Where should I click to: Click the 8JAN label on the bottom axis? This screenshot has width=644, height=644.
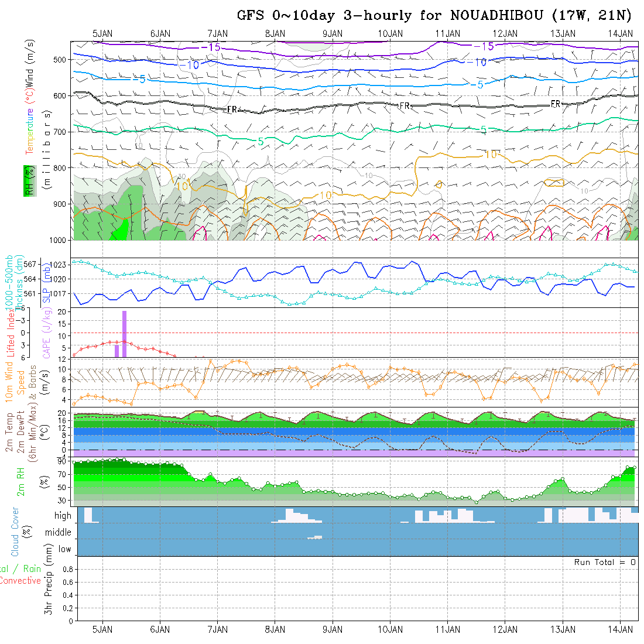[275, 629]
